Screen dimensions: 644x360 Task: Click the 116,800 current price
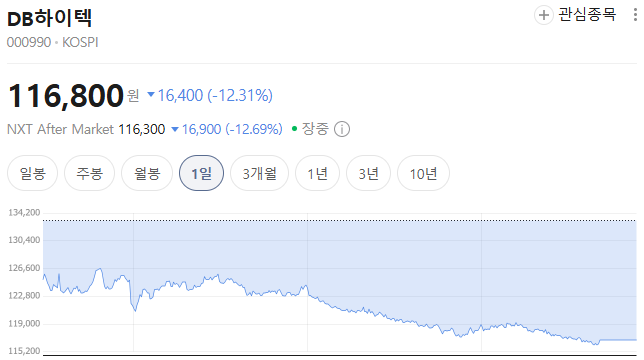(66, 96)
